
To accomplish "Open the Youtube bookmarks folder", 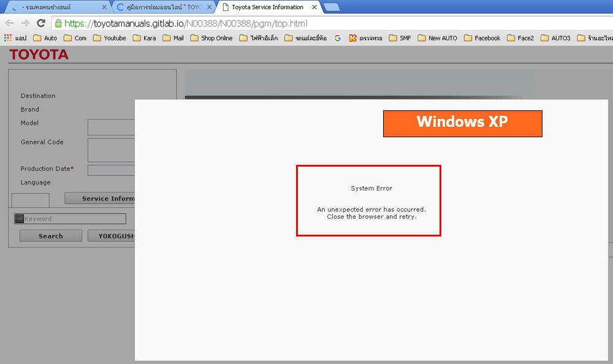I will 110,38.
